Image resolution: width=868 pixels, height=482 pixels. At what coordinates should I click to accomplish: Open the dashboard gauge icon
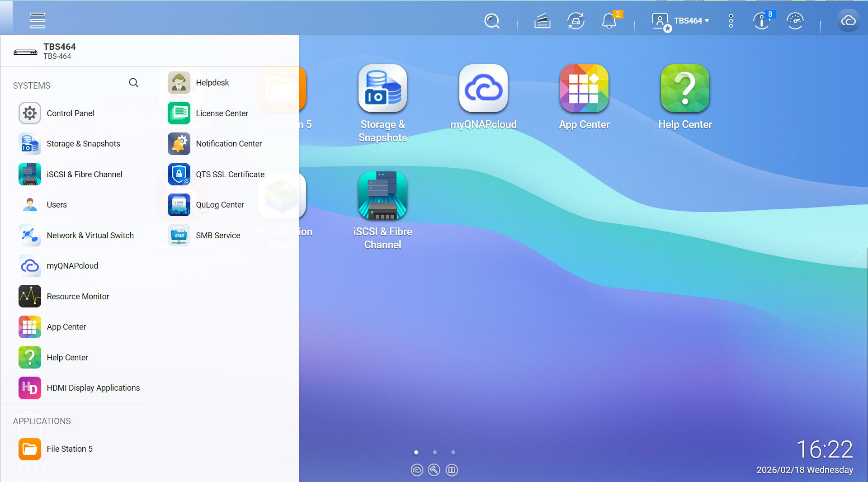795,21
